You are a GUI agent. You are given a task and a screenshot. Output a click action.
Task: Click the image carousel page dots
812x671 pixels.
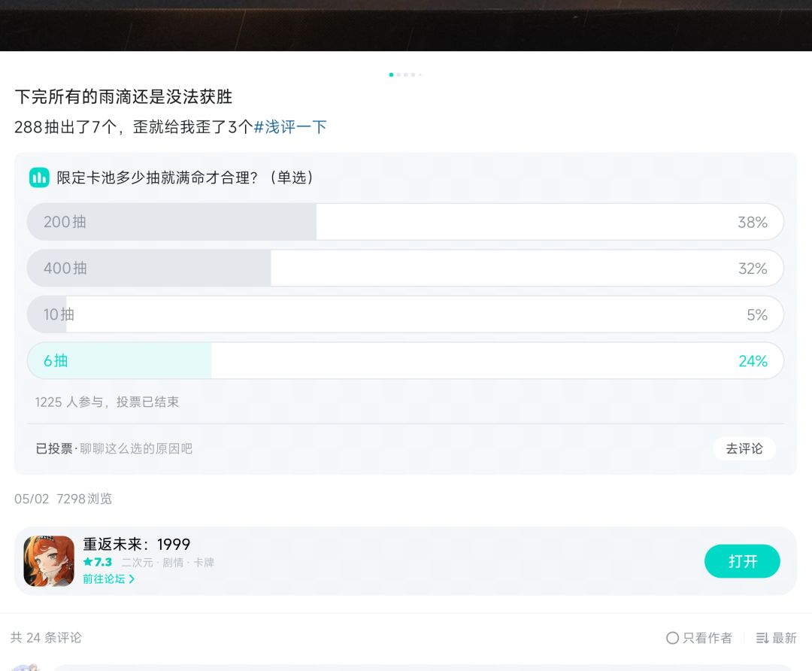(405, 74)
